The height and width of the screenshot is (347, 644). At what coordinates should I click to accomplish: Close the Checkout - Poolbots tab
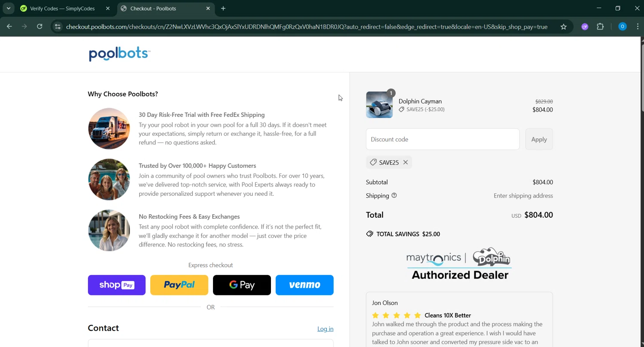click(x=208, y=8)
